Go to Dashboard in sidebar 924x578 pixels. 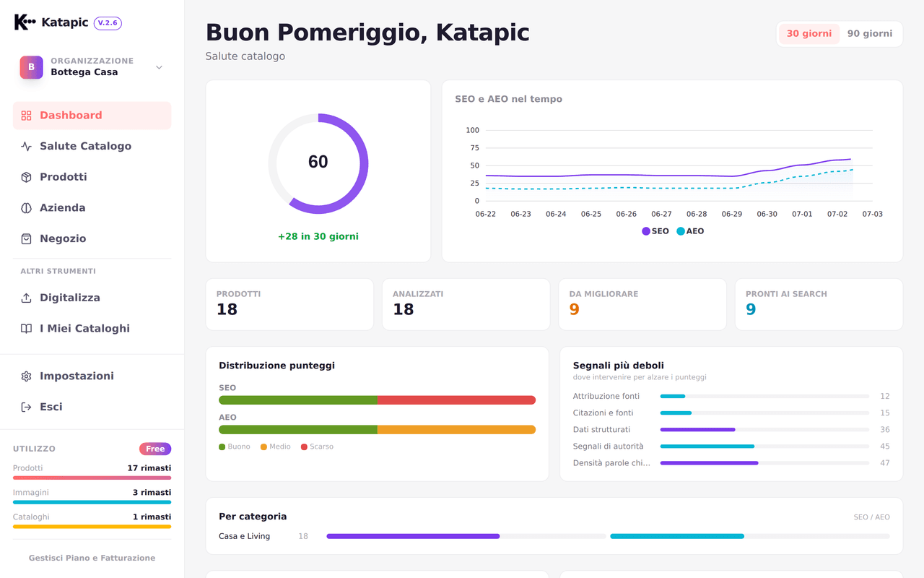pyautogui.click(x=92, y=116)
